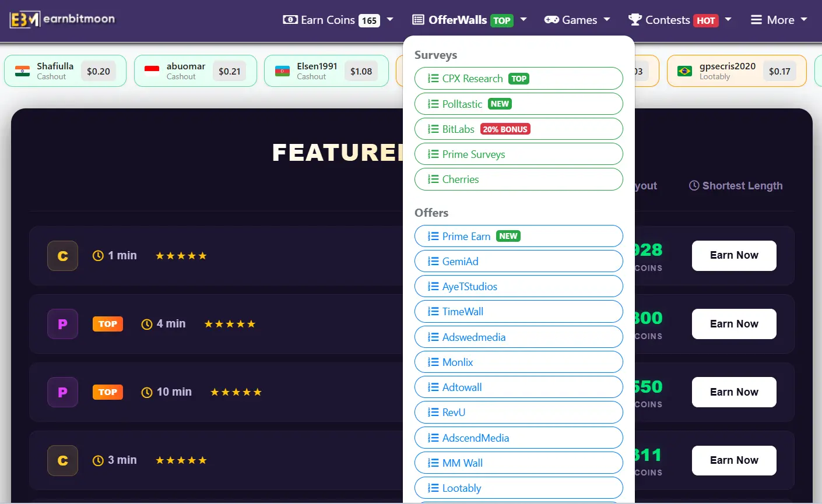Expand the More dropdown arrow
This screenshot has width=822, height=504.
(x=805, y=20)
